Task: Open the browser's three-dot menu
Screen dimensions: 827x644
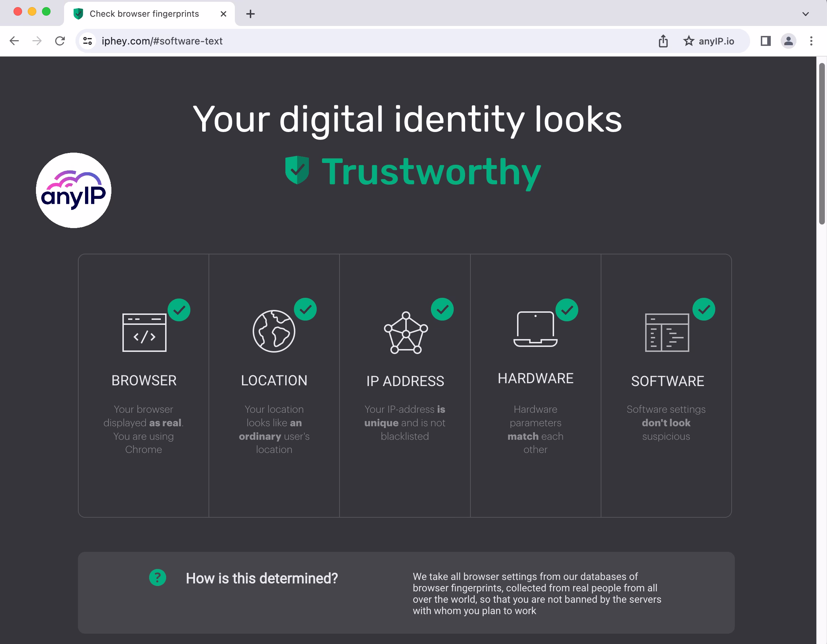Action: click(811, 41)
